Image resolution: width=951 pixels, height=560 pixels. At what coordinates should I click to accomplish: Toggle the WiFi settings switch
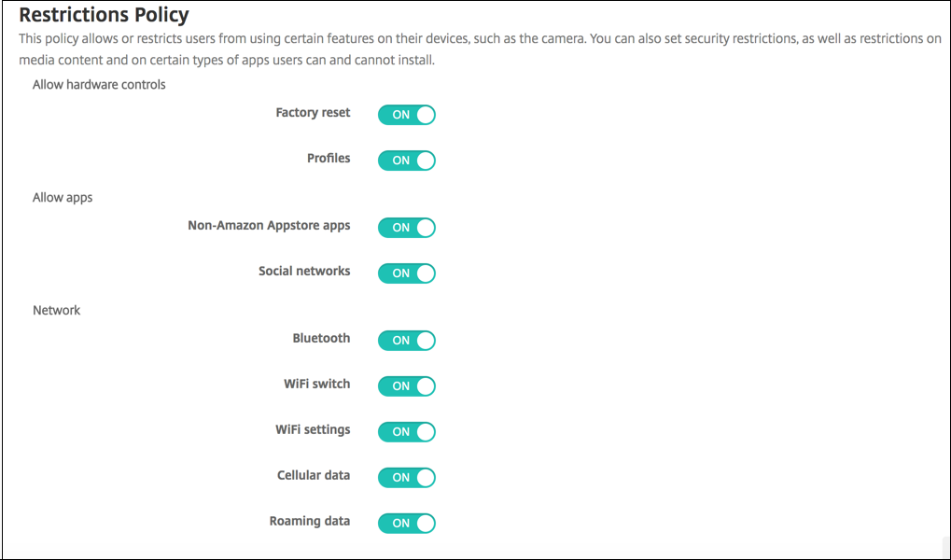[x=406, y=432]
